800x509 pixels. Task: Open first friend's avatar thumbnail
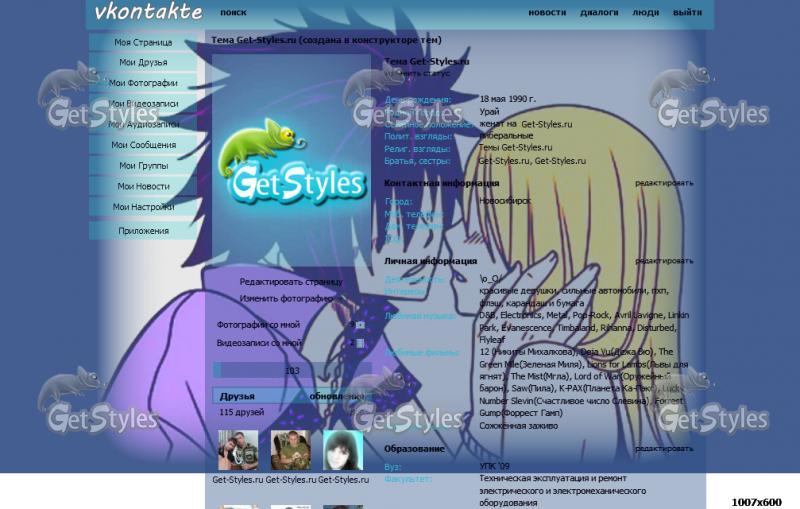click(238, 450)
